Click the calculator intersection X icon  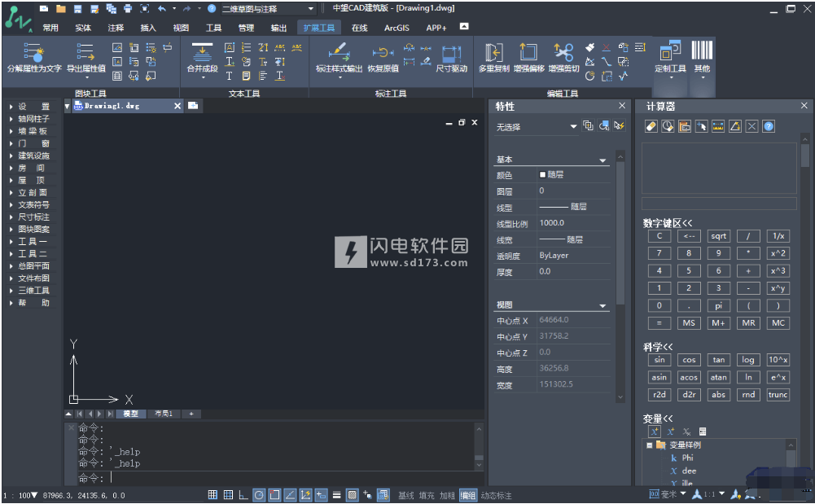point(751,126)
